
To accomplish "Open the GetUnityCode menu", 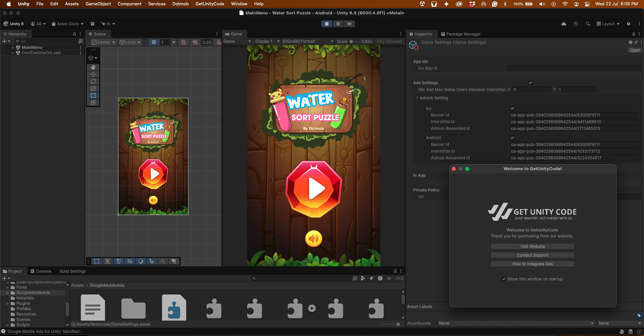I will click(210, 4).
